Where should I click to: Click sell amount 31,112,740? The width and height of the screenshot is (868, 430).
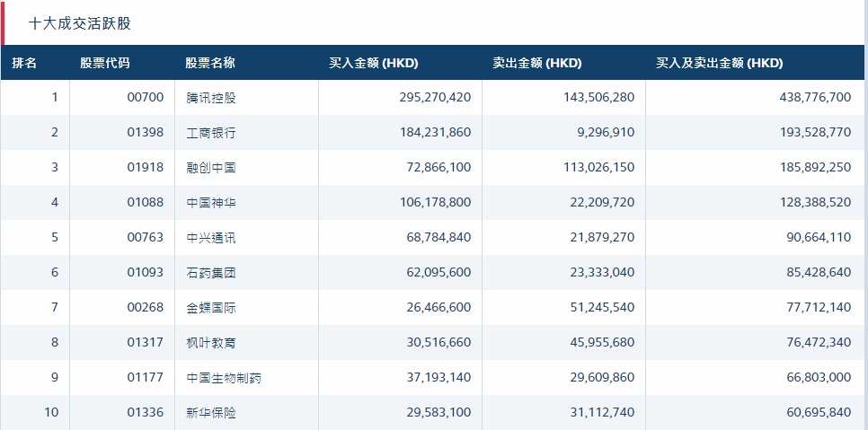point(602,412)
